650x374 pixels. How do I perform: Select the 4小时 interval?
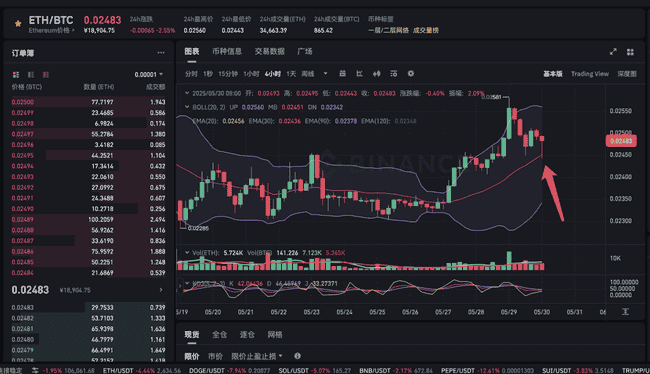272,74
